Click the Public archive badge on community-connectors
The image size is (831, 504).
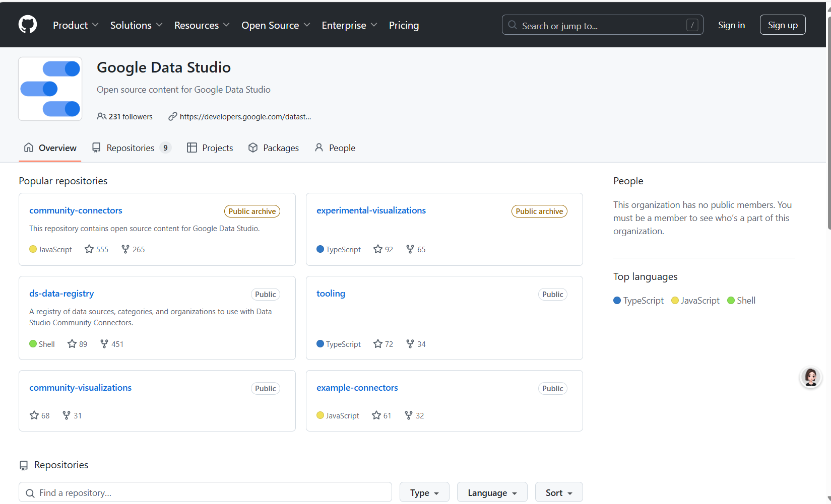click(x=252, y=211)
